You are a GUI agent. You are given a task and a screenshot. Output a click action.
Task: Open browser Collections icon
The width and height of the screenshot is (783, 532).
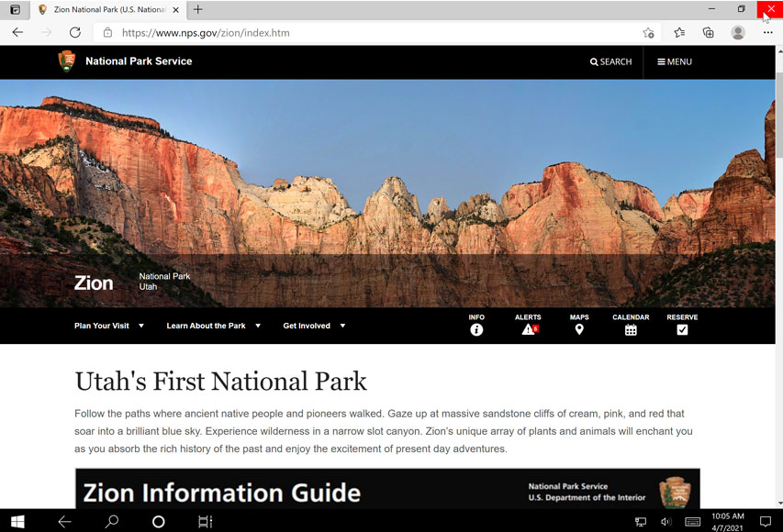pyautogui.click(x=709, y=32)
